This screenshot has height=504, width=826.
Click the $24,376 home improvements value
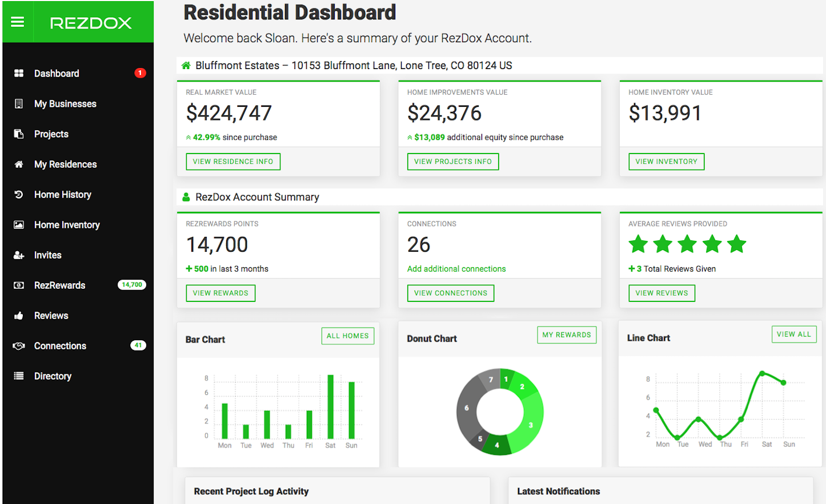[444, 113]
